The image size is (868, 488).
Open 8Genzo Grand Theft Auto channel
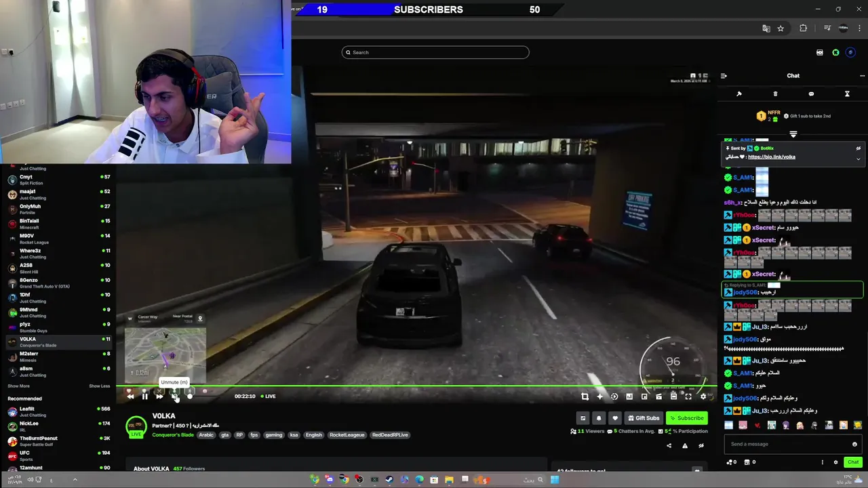[58, 283]
